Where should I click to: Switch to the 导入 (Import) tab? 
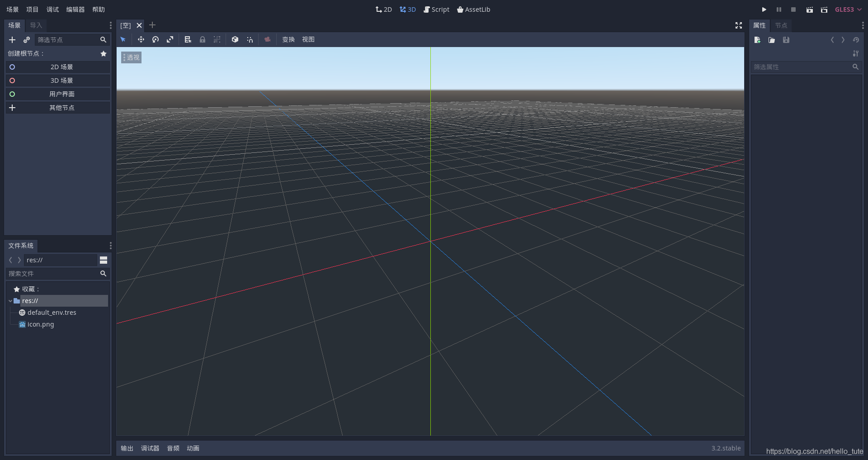click(x=36, y=25)
